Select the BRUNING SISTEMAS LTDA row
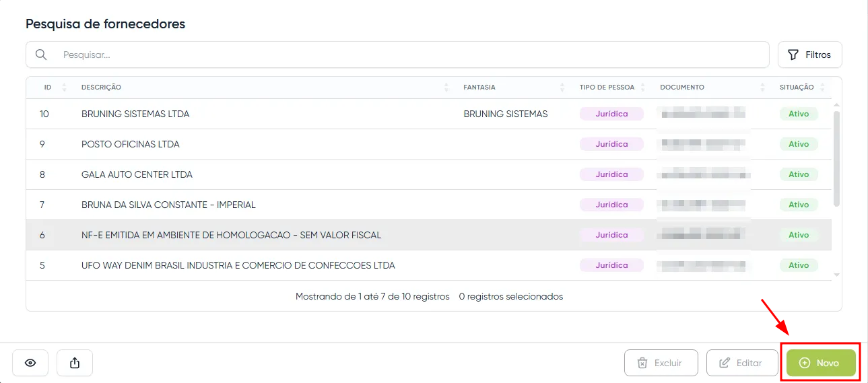Screen dimensions: 868x383 pos(135,114)
